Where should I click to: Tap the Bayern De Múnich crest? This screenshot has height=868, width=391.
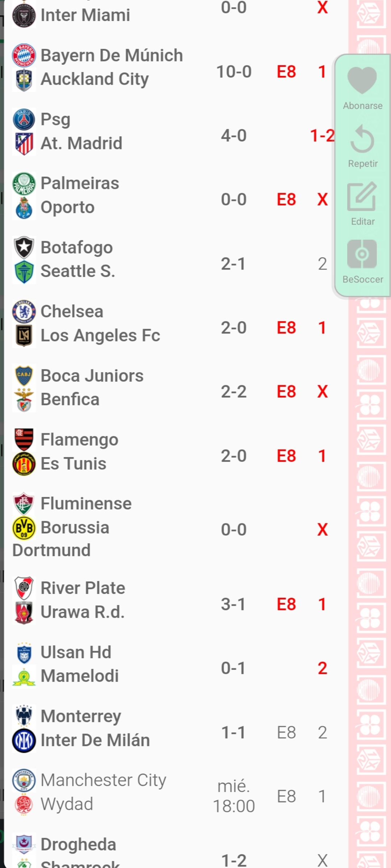click(x=24, y=56)
